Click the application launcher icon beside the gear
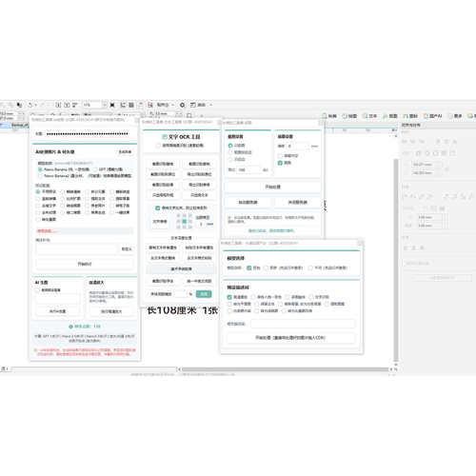Screen dimensions: 476x476 coord(193,105)
